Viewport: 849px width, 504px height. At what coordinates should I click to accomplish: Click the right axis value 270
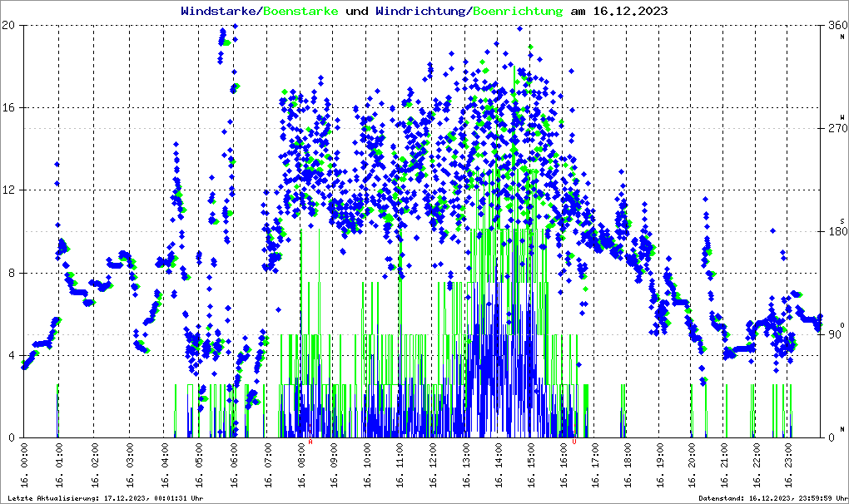tap(837, 128)
